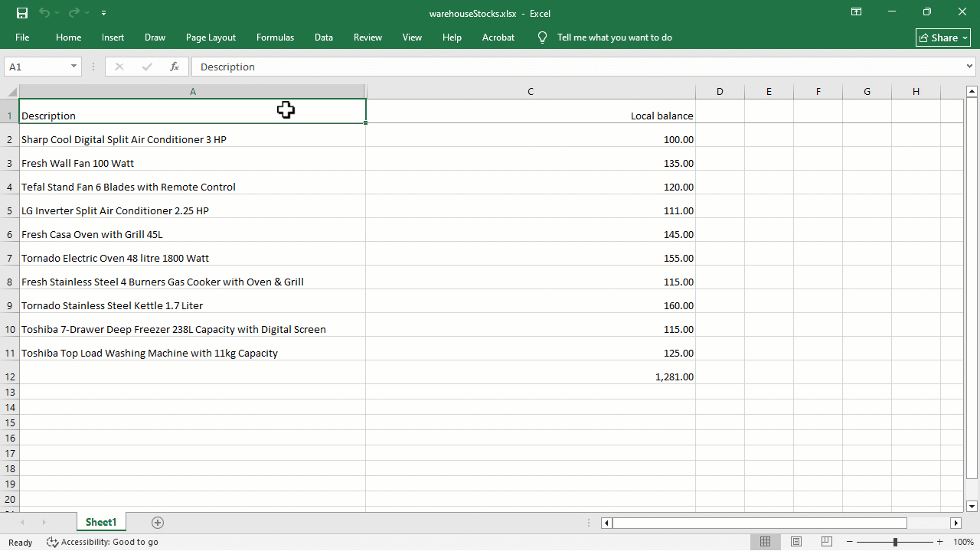
Task: Click the Share button
Action: point(943,37)
